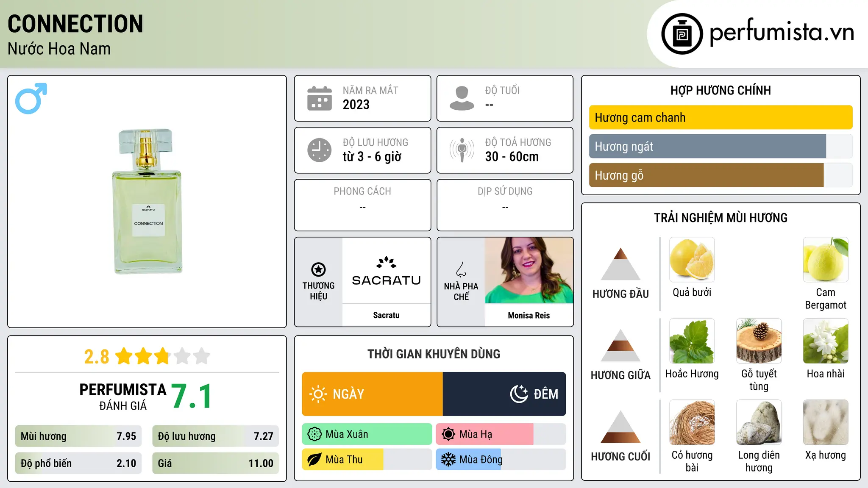Open the Monisa Reis perfumer photo
The image size is (868, 488).
(x=529, y=270)
